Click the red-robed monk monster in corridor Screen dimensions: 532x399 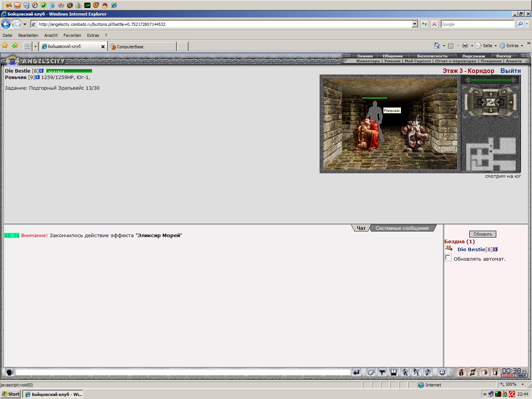point(367,134)
